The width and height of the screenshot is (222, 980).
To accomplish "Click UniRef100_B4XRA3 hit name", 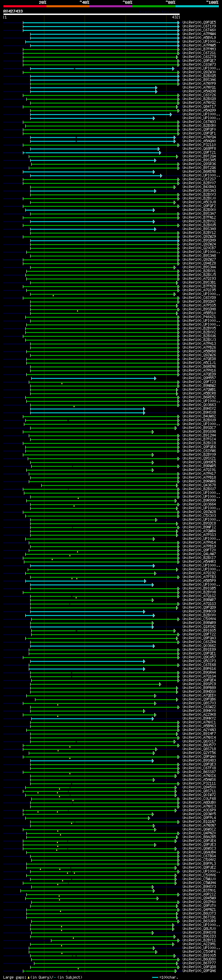I will (x=199, y=187).
